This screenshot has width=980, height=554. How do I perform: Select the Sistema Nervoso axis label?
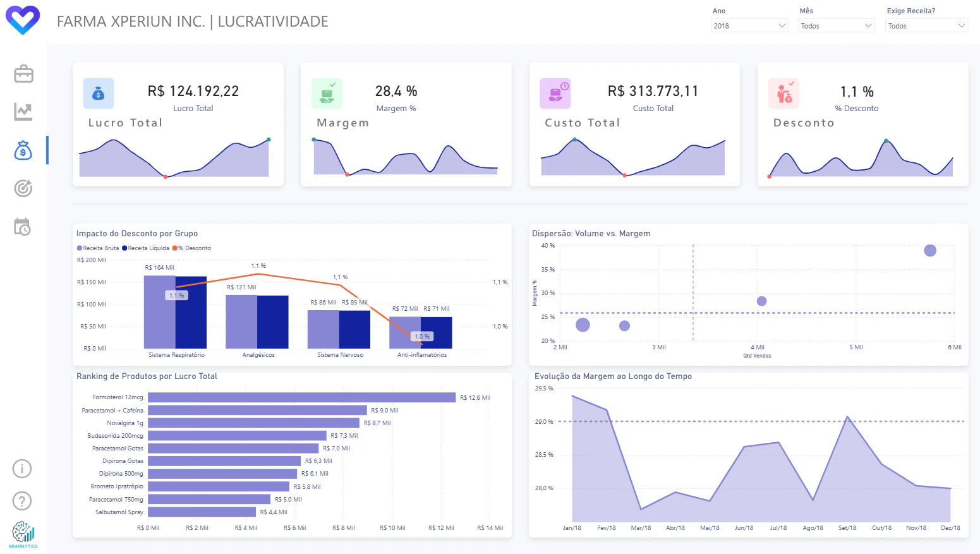tap(341, 355)
